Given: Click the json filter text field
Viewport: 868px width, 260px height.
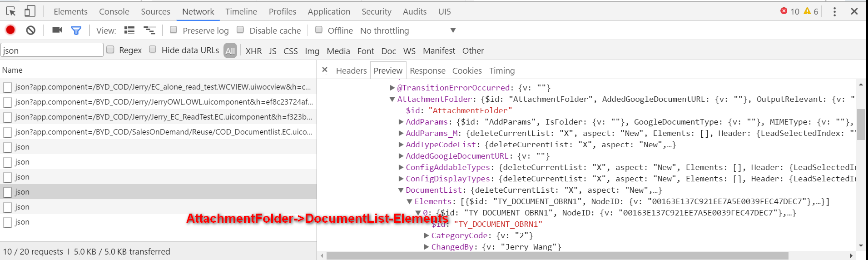Looking at the screenshot, I should 52,50.
